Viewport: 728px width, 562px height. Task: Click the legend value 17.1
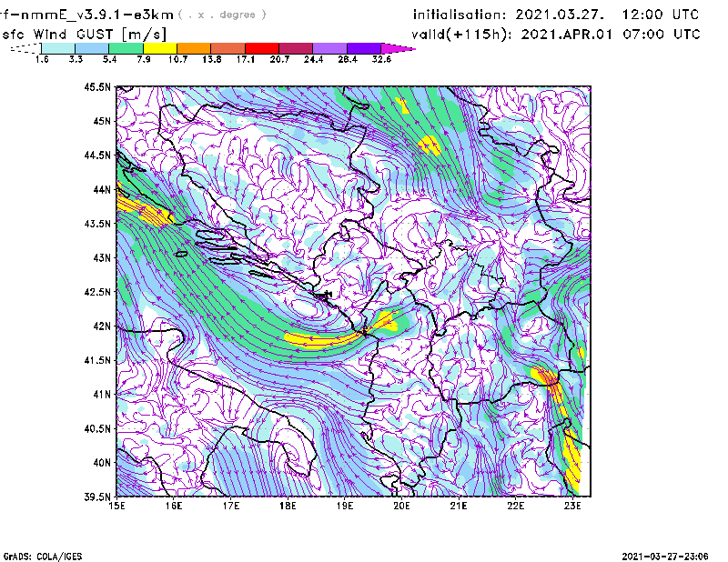(x=246, y=59)
